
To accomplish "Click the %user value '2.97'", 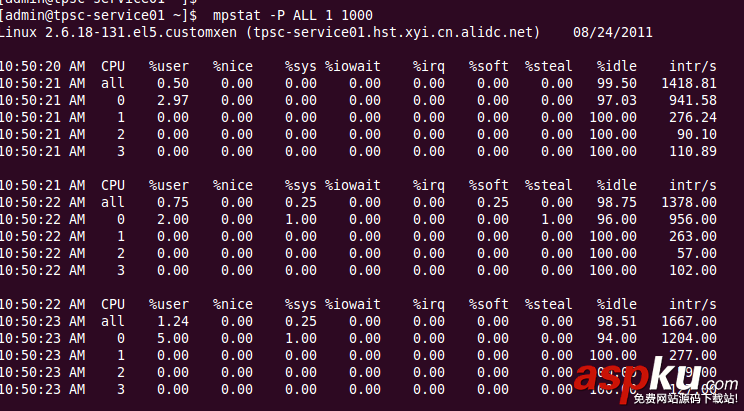I will (x=173, y=101).
